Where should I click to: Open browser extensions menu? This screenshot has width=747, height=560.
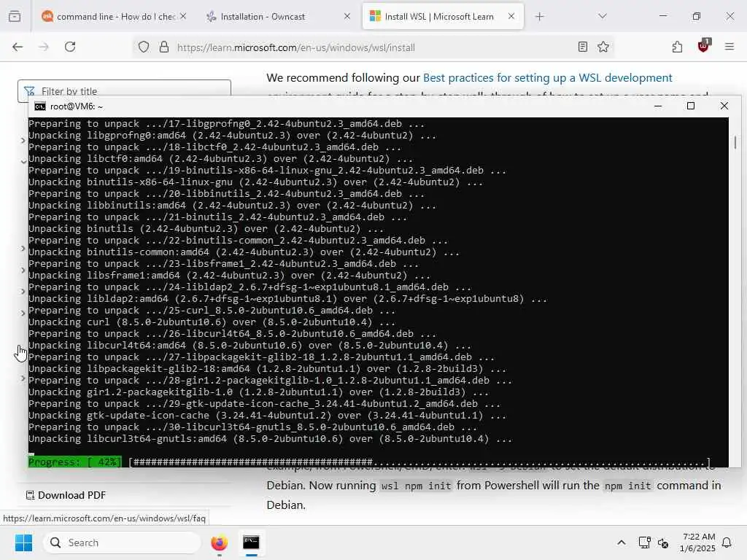677,47
